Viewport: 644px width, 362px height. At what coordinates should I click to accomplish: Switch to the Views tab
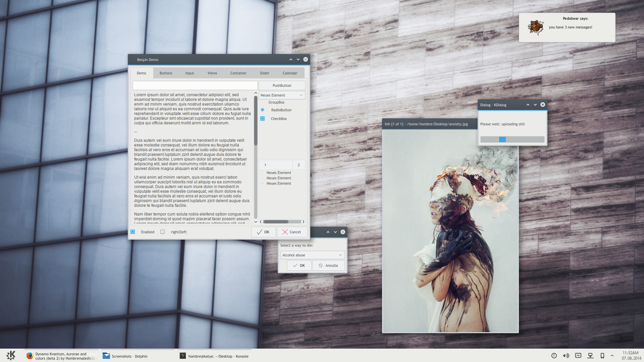point(212,73)
